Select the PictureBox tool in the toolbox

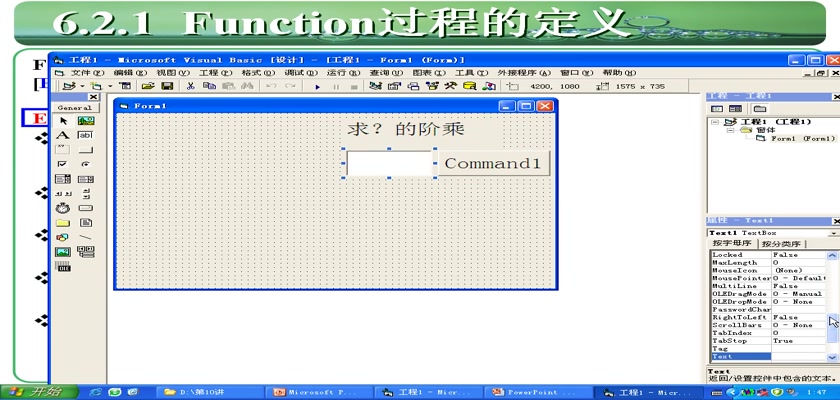coord(85,121)
